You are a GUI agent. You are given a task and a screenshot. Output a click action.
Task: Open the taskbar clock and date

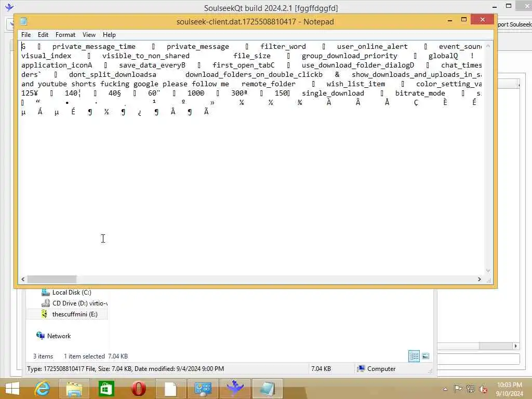tap(509, 389)
